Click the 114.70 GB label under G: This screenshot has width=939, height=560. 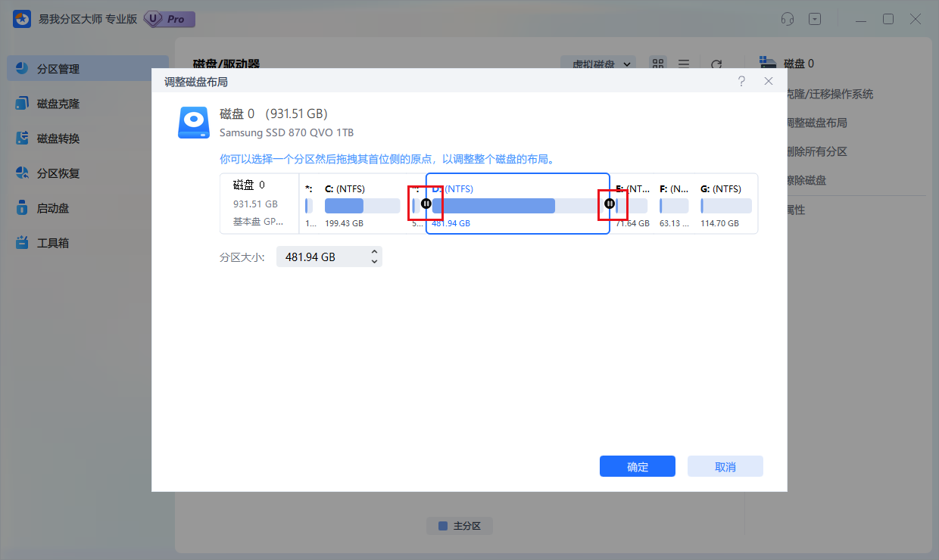720,223
